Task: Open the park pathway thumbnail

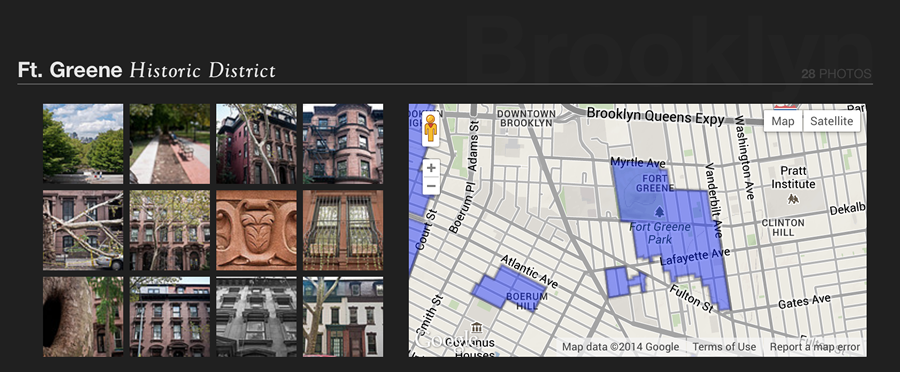Action: pos(170,144)
